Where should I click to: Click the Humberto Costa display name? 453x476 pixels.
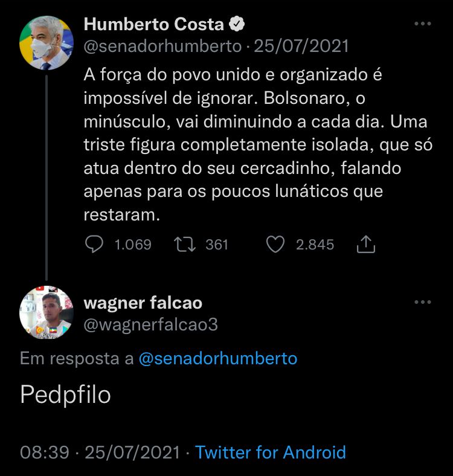click(153, 25)
